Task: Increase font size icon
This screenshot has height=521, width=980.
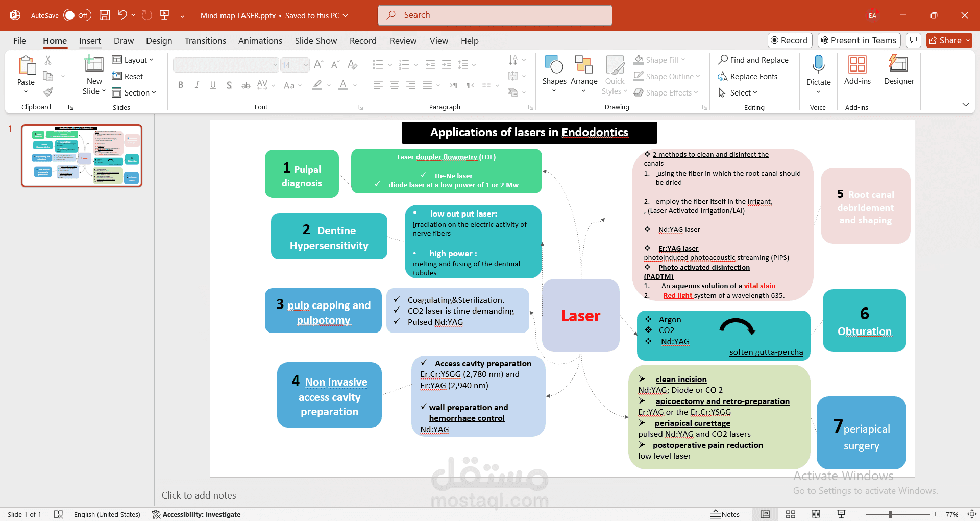Action: click(x=319, y=64)
